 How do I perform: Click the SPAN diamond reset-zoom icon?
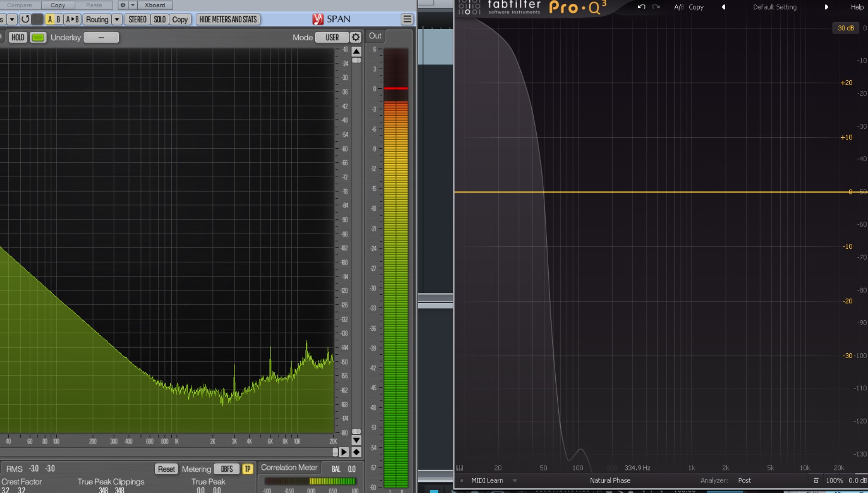pyautogui.click(x=356, y=452)
